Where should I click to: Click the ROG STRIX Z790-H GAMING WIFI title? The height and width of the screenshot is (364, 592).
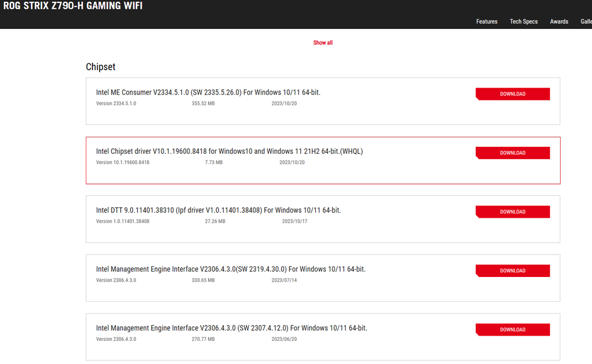pos(73,6)
